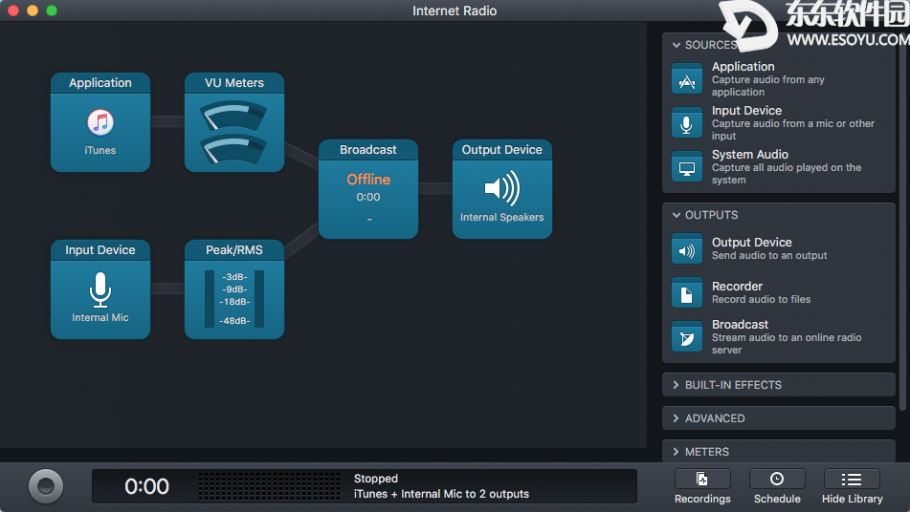Click 'Capture audio from a mic or other input' text
Viewport: 910px width, 512px height.
pos(793,130)
